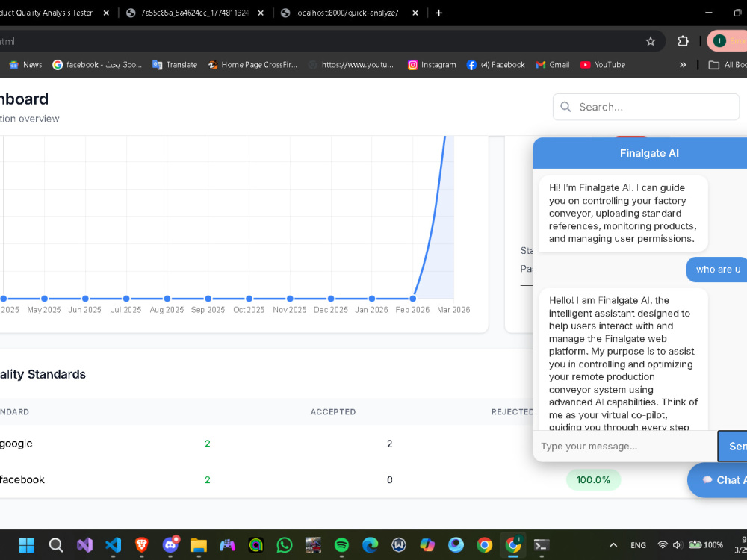Open the circled W app in taskbar

pos(399,545)
